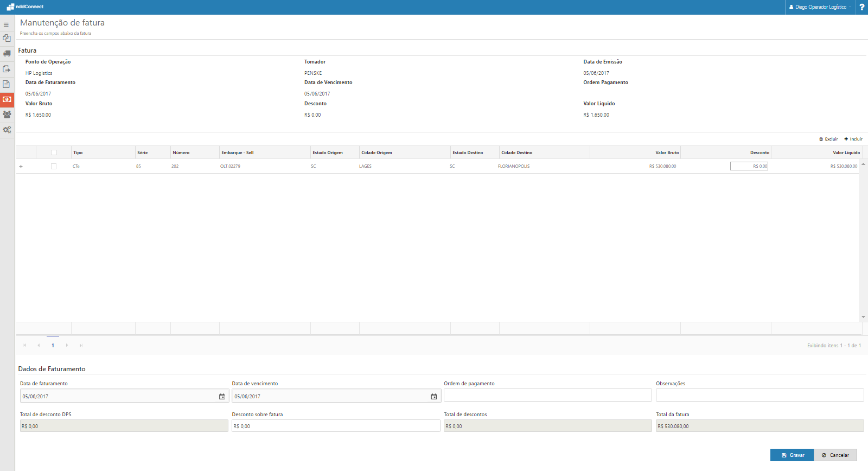Click the users group icon in the sidebar
The width and height of the screenshot is (868, 471).
[7, 114]
